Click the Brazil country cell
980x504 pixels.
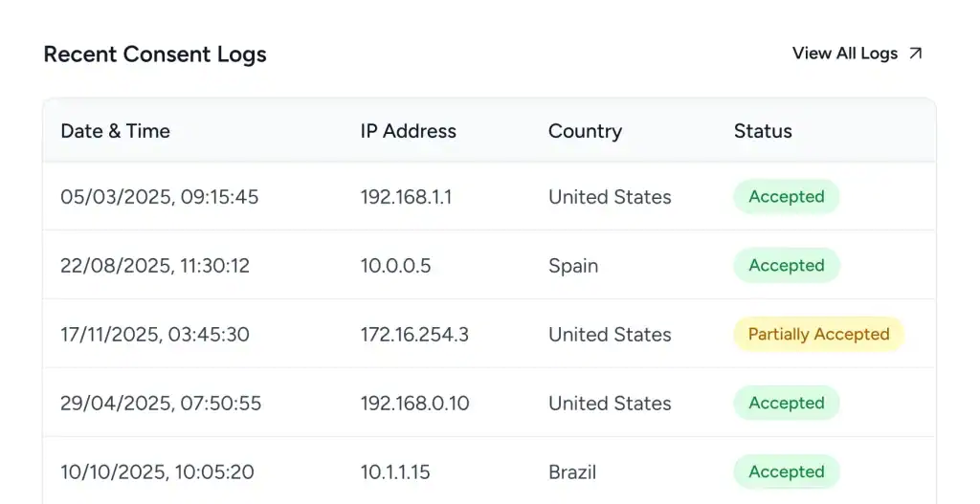tap(572, 471)
